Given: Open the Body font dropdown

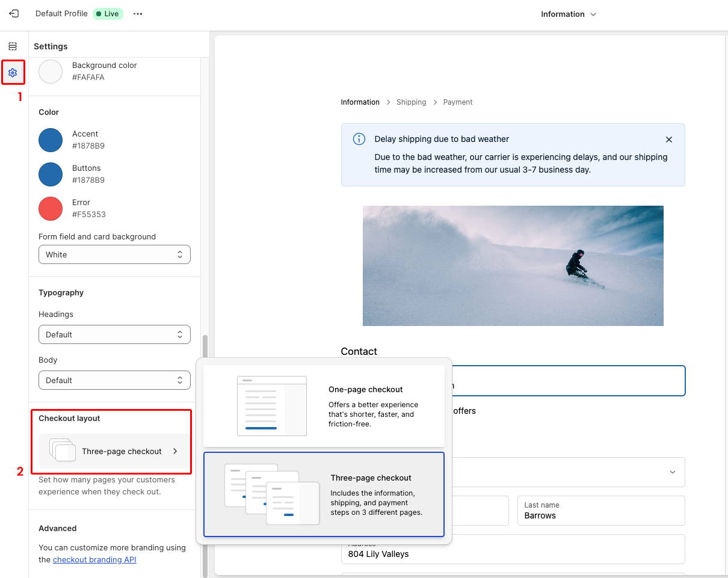Looking at the screenshot, I should 114,380.
